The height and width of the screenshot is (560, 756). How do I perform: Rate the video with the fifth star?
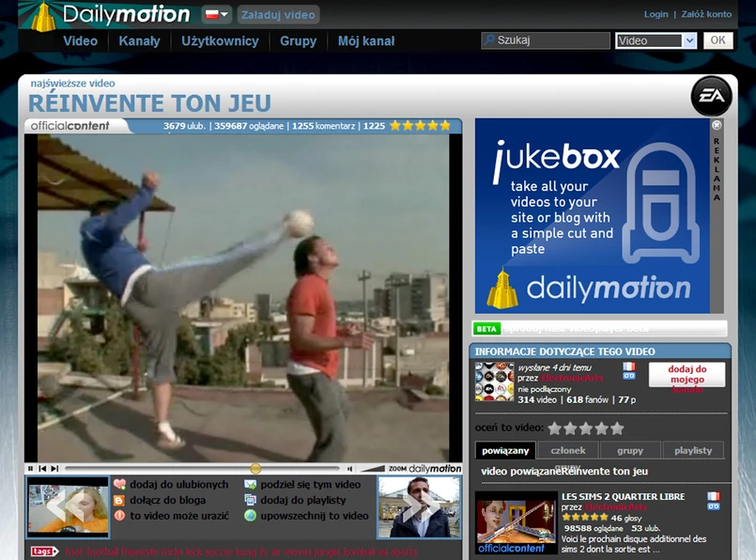617,428
